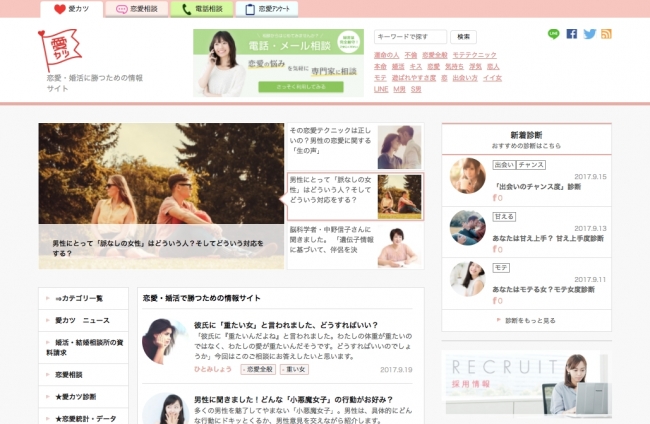Open the M男 tag link
The width and height of the screenshot is (650, 424).
[x=399, y=89]
